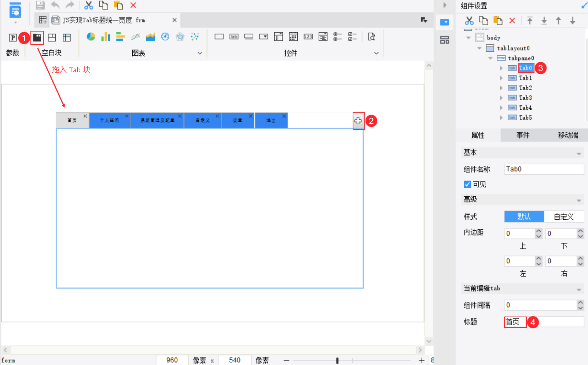Move component to top in tree toolbar
Screen dimensions: 588x365
pyautogui.click(x=530, y=21)
